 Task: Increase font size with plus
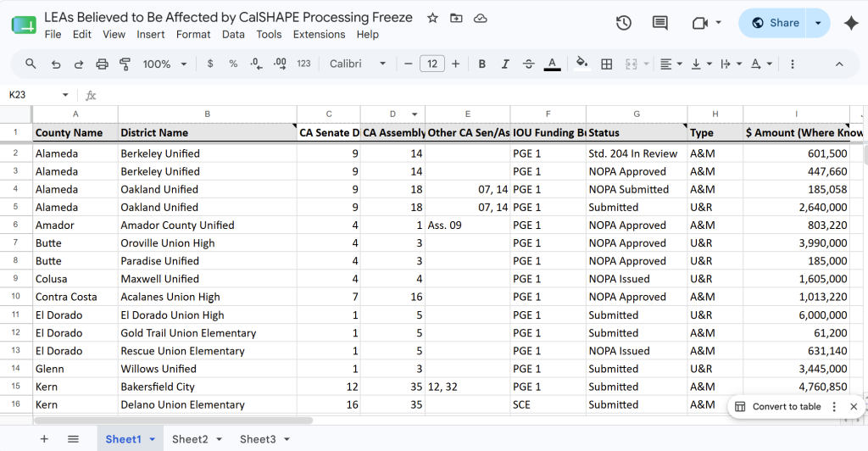pos(455,64)
